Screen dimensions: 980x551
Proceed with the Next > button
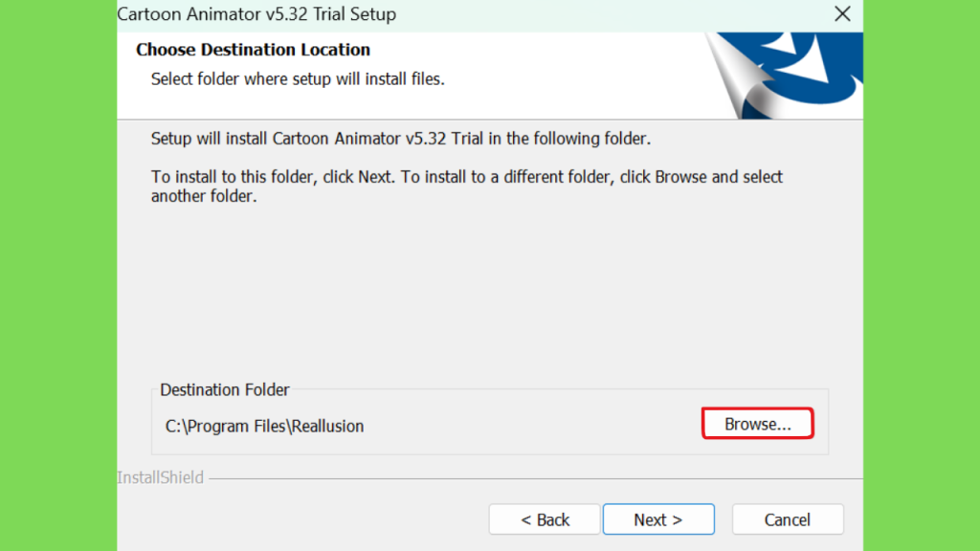(x=658, y=519)
